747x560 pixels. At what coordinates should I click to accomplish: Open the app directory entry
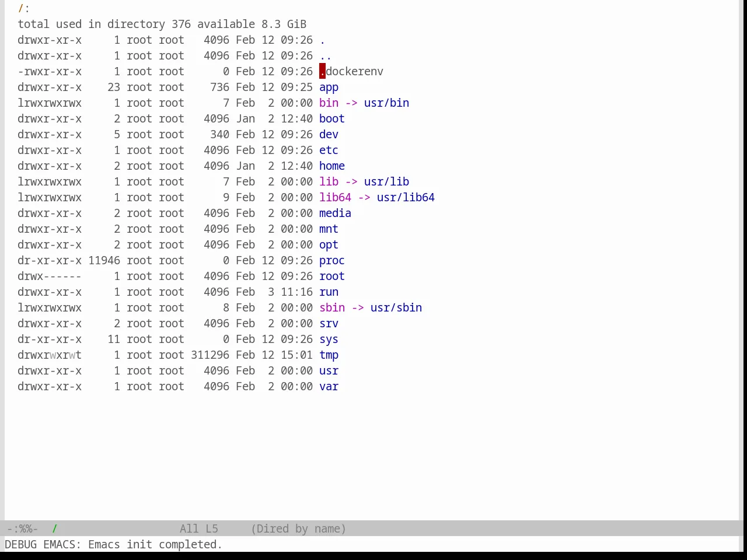point(329,87)
